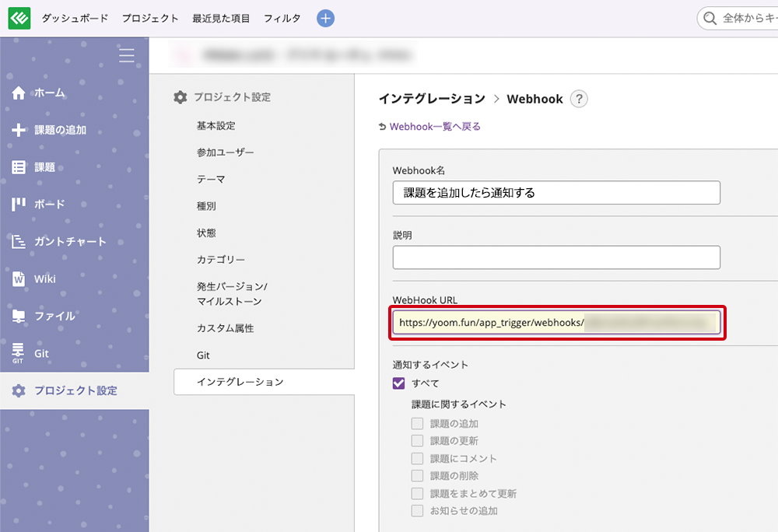Open Home from the sidebar
778x532 pixels.
[48, 93]
